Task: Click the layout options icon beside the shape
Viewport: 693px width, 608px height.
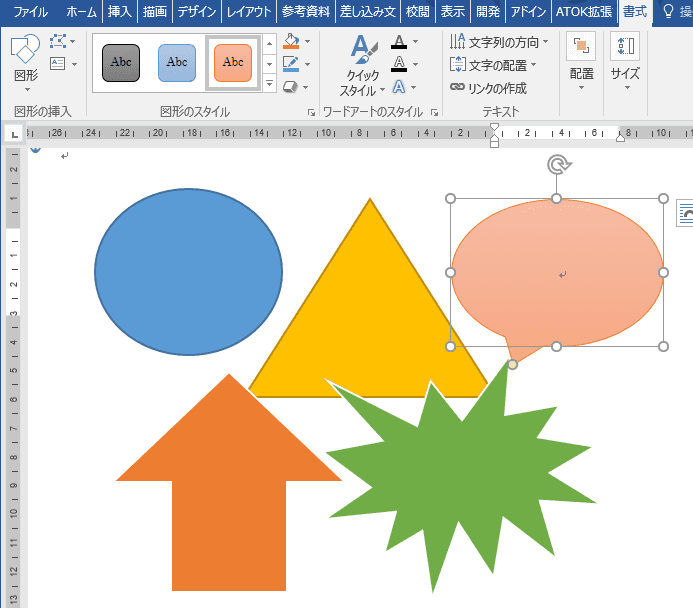Action: (x=685, y=211)
